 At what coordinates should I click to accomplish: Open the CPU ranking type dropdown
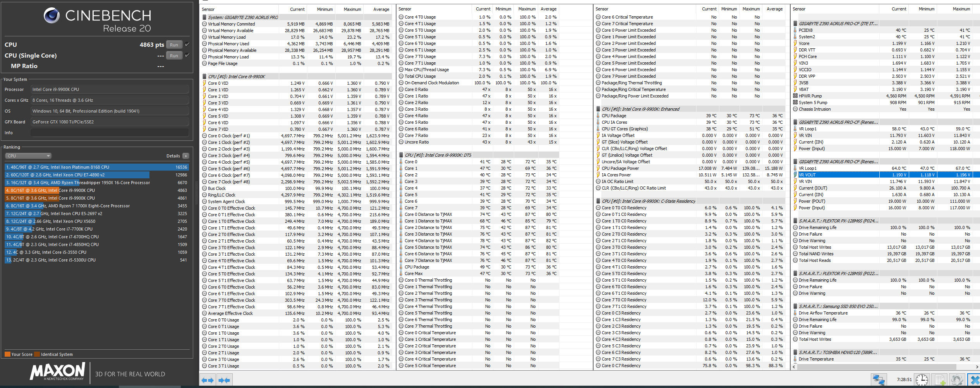(x=28, y=156)
